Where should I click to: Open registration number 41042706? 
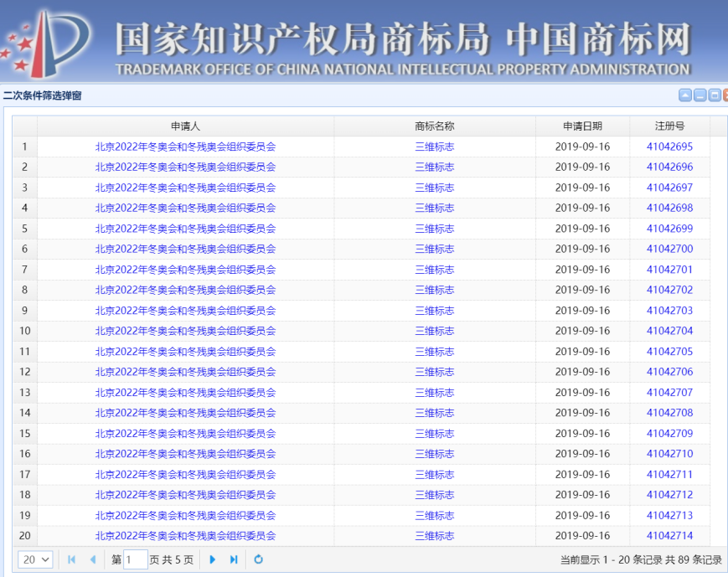pos(669,372)
